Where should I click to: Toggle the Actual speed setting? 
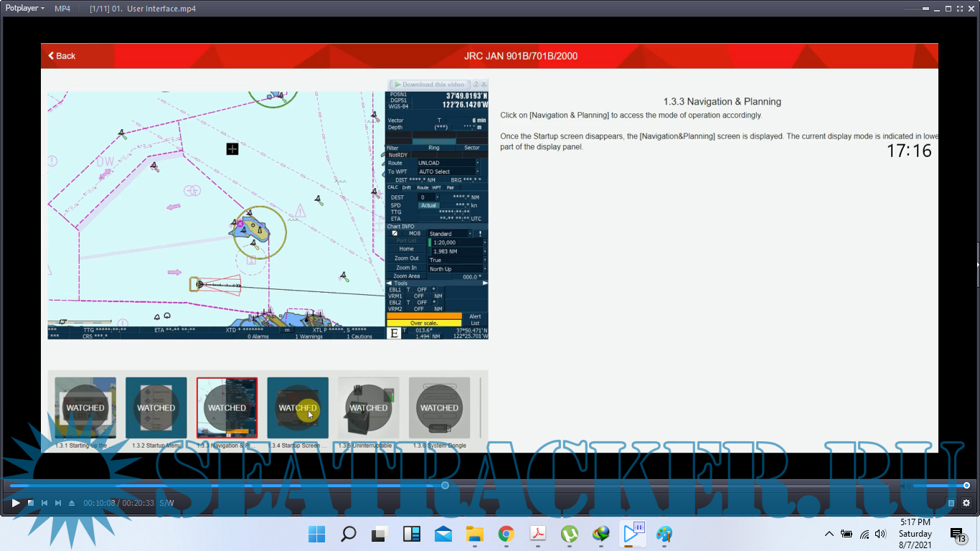click(x=429, y=205)
